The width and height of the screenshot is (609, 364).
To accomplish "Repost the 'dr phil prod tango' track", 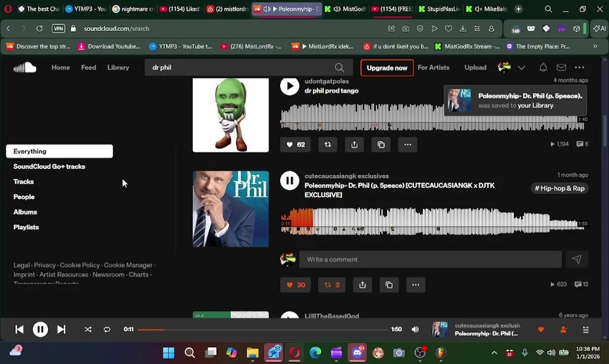I will [x=328, y=145].
